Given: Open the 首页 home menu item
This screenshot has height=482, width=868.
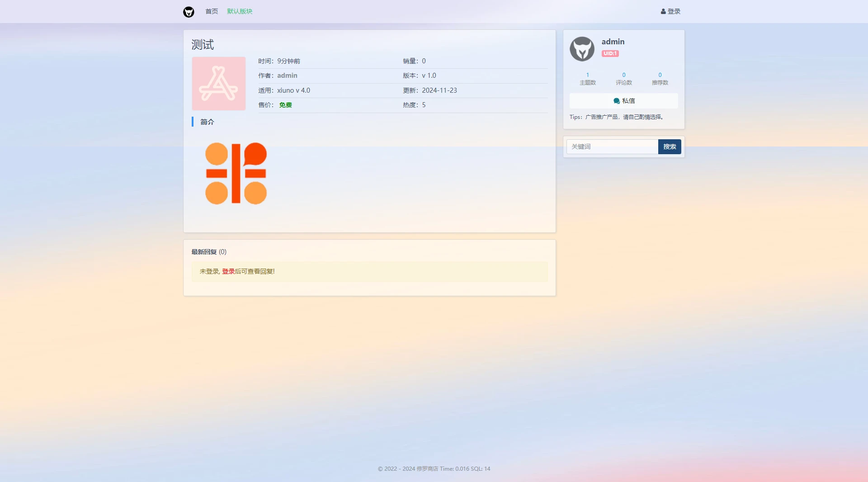Looking at the screenshot, I should (x=212, y=11).
